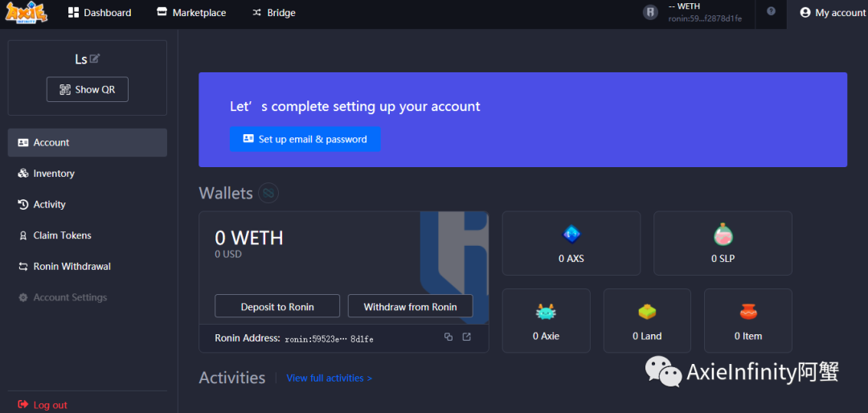
Task: Click the Marketplace store icon
Action: click(162, 11)
